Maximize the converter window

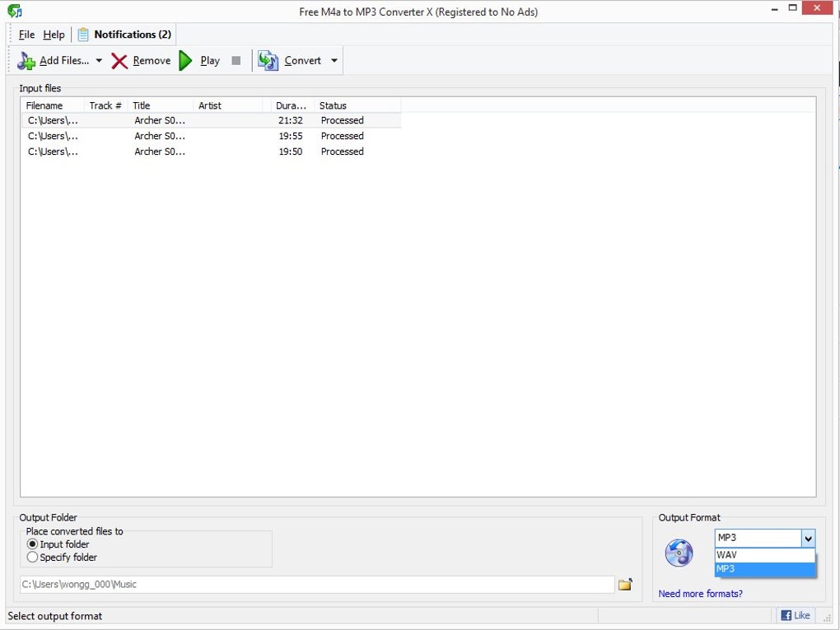click(793, 8)
